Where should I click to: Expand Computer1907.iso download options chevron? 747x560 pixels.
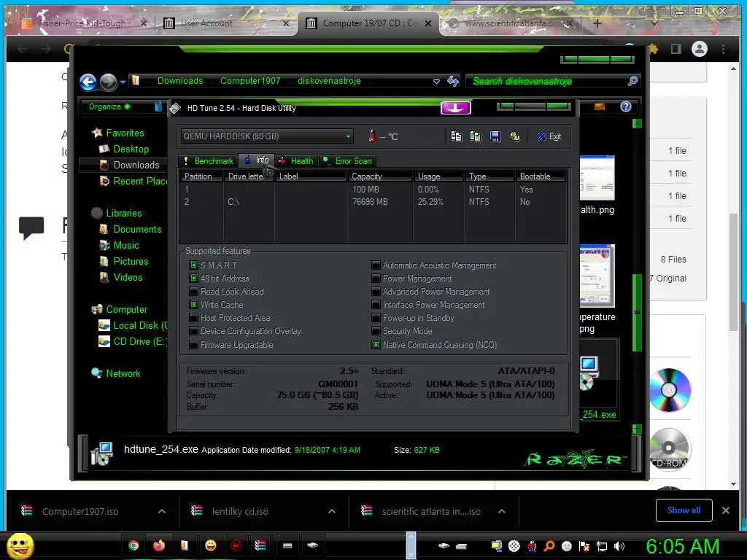pos(162,511)
